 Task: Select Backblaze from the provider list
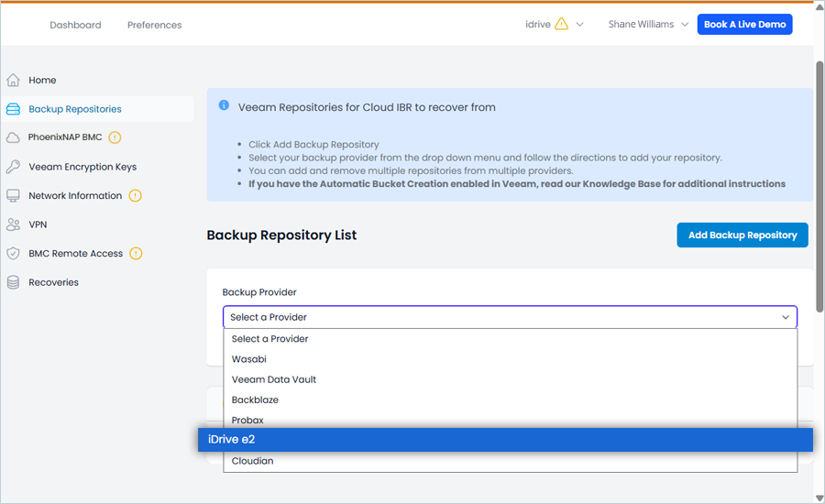tap(511, 400)
